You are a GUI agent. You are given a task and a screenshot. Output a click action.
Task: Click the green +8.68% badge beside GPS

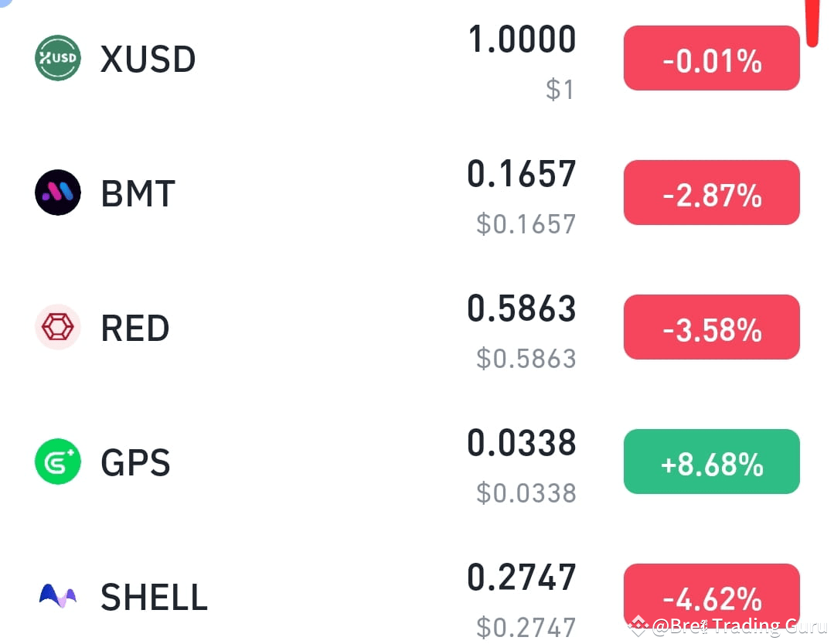(710, 462)
